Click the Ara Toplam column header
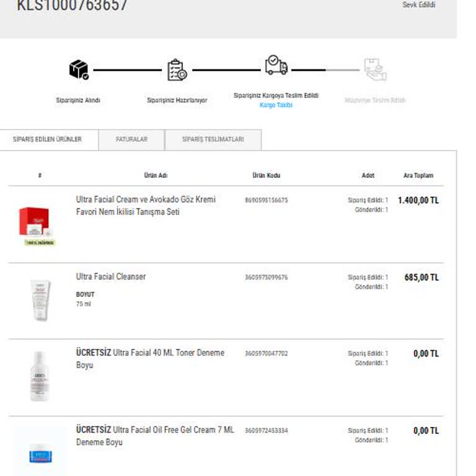The width and height of the screenshot is (476, 476). pyautogui.click(x=418, y=175)
